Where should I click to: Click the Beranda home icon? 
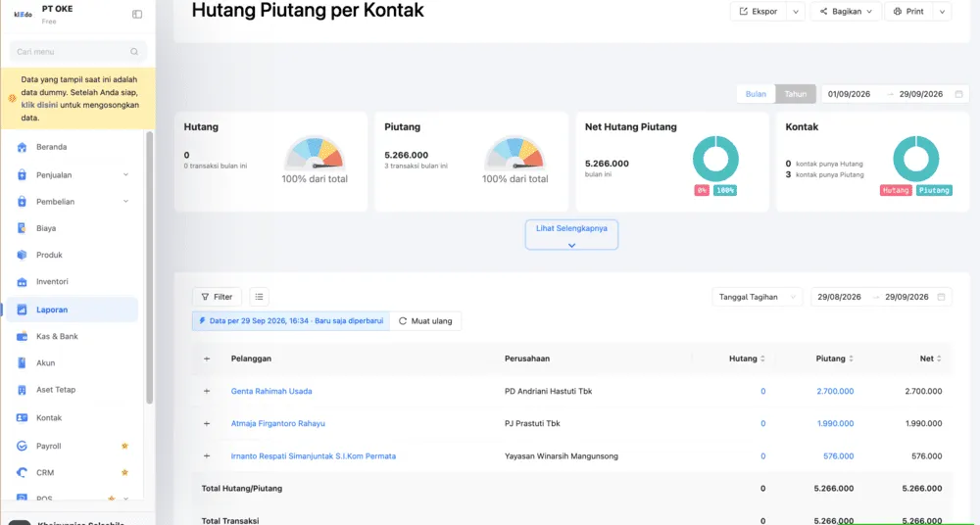point(22,148)
